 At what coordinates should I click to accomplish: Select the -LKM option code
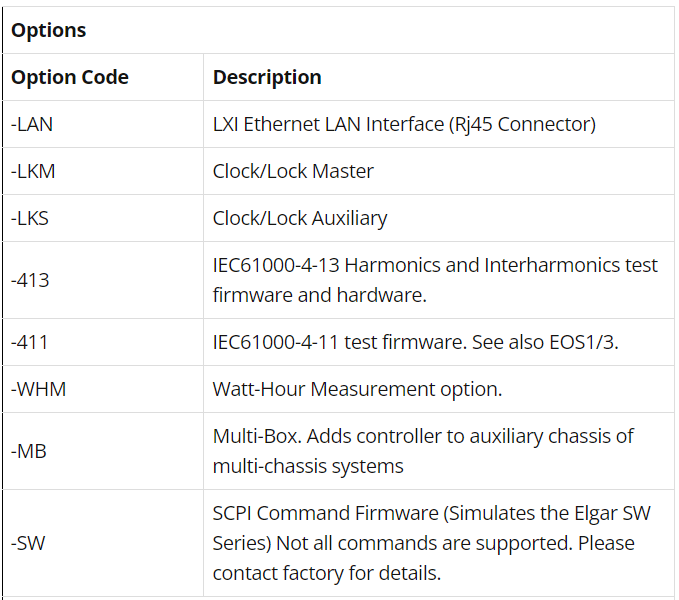click(33, 171)
